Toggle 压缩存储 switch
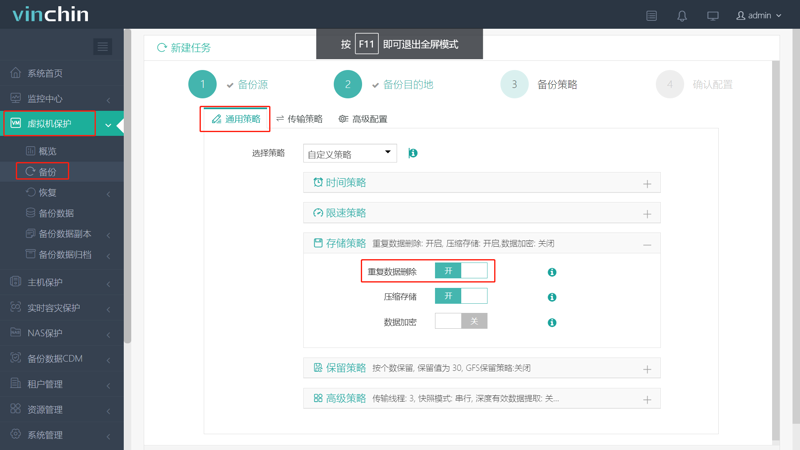This screenshot has width=800, height=450. tap(461, 296)
